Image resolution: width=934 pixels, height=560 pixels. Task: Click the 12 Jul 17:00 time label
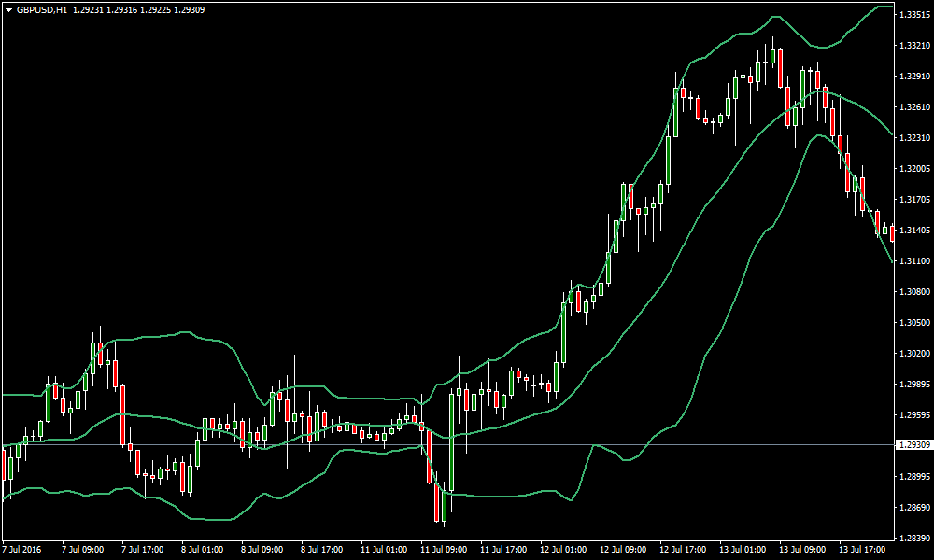click(681, 550)
